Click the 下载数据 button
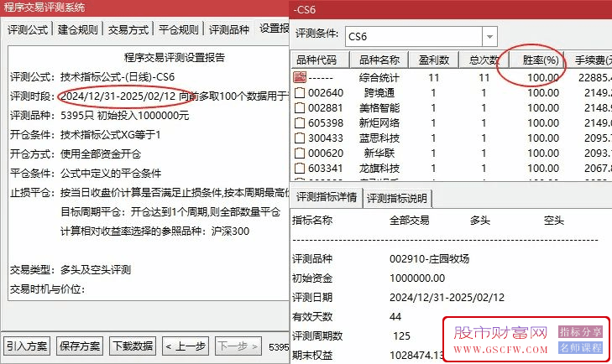Viewport: 612px width, 364px height. pos(133,346)
